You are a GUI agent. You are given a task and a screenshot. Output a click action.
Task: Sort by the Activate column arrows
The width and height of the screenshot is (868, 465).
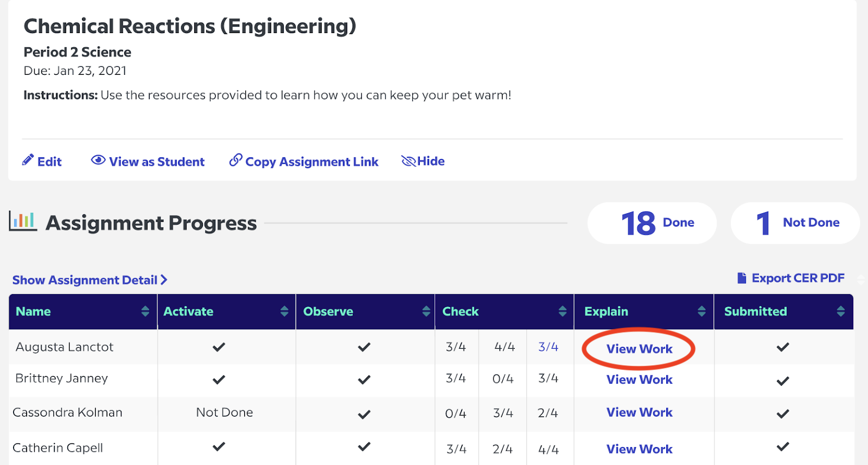(x=284, y=311)
